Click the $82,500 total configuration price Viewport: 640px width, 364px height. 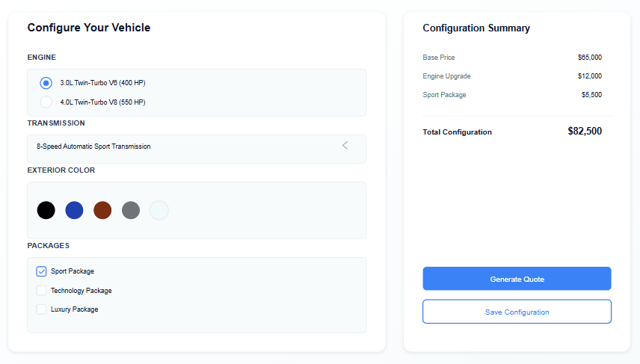point(584,132)
